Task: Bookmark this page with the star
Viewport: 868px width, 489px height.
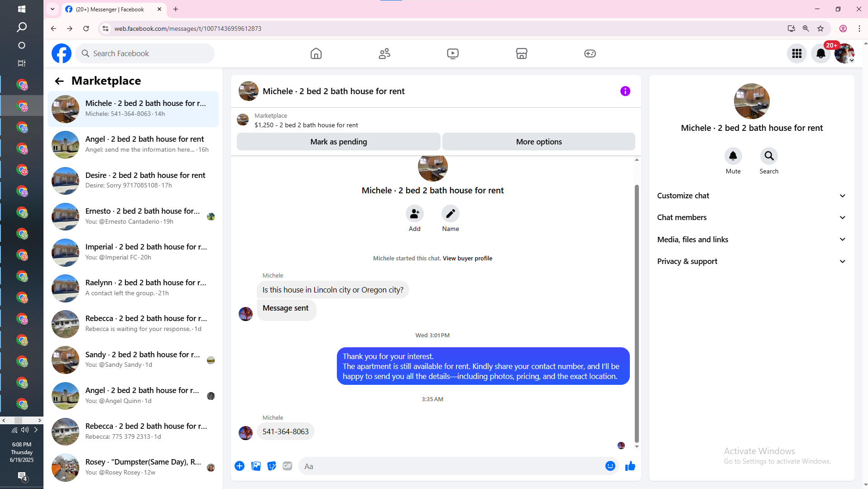Action: click(x=820, y=29)
